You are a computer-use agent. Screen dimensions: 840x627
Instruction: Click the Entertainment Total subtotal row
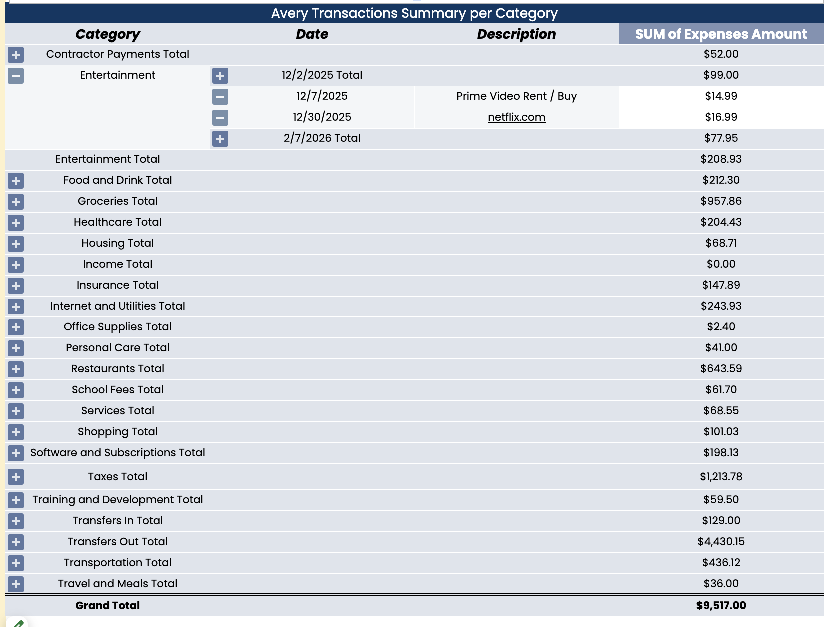pos(108,159)
